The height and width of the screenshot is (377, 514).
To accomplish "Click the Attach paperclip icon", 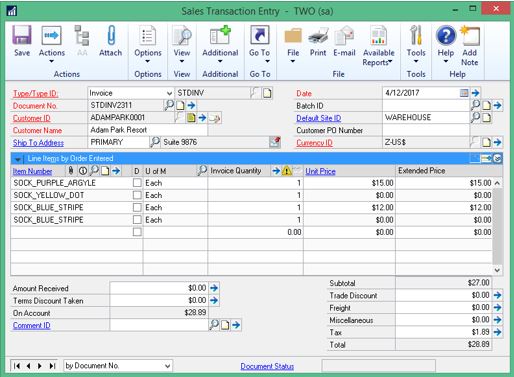I will pos(111,35).
